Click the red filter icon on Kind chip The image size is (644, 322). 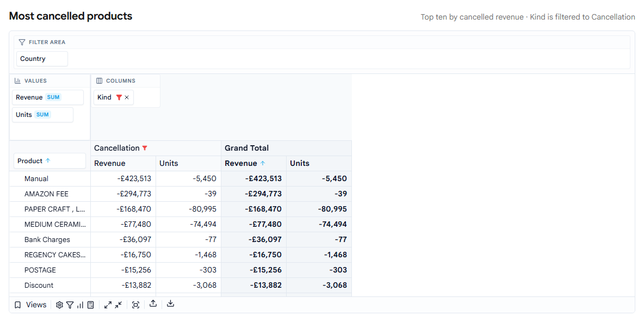[x=119, y=97]
